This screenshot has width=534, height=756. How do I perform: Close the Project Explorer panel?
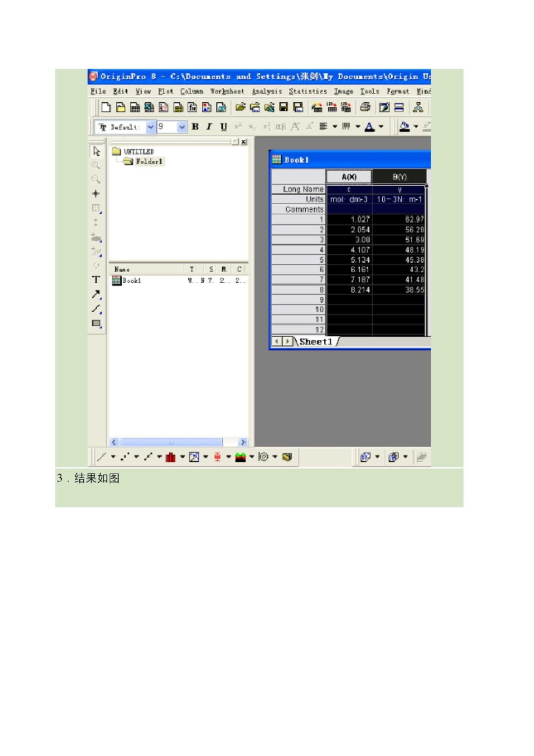(244, 142)
